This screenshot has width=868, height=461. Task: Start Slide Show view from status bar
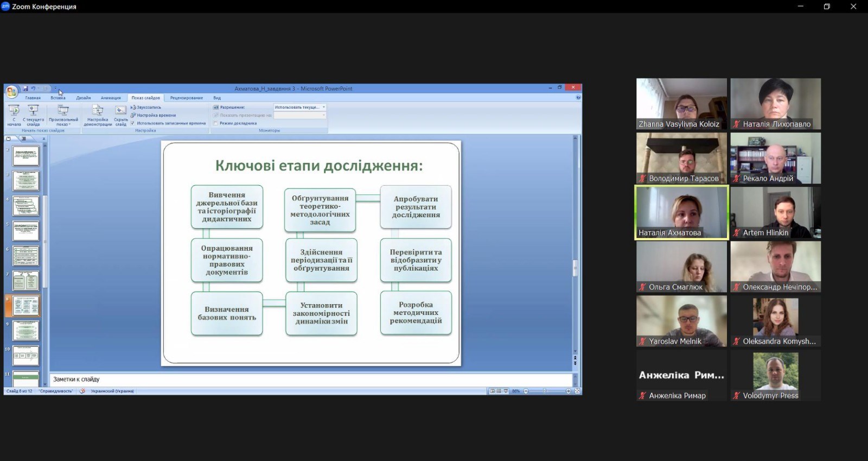(x=506, y=391)
